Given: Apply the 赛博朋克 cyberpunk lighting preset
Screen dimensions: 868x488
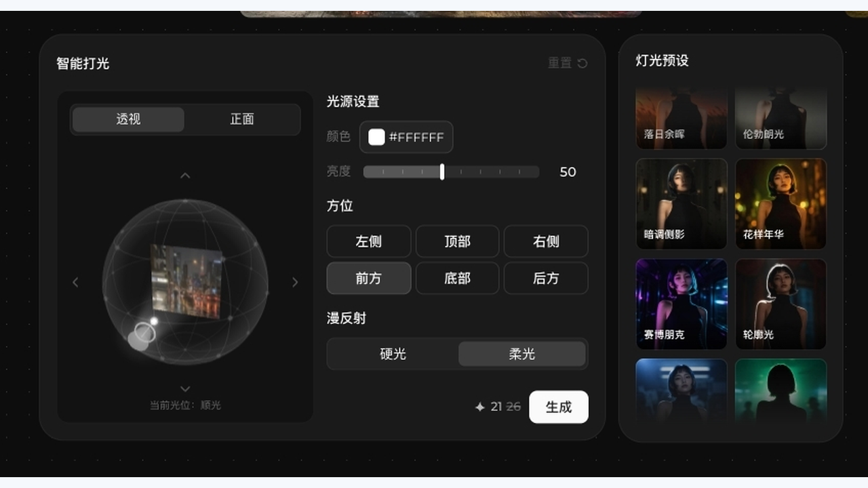Looking at the screenshot, I should coord(682,304).
